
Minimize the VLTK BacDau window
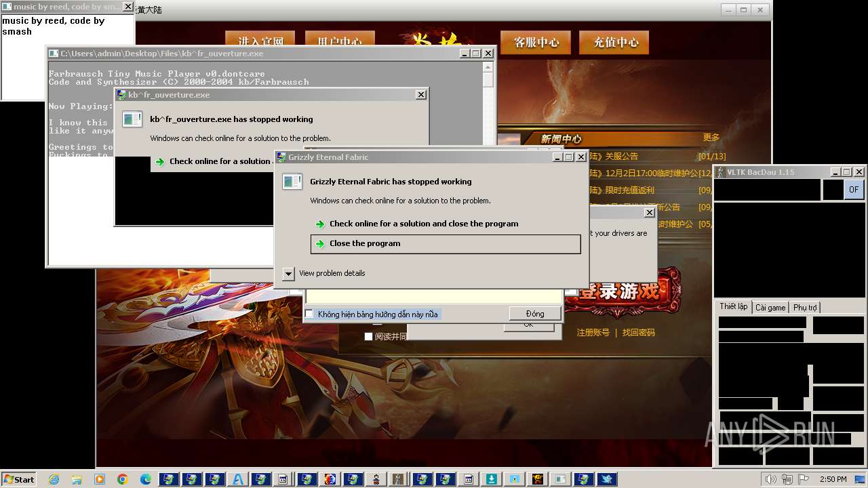pos(836,172)
